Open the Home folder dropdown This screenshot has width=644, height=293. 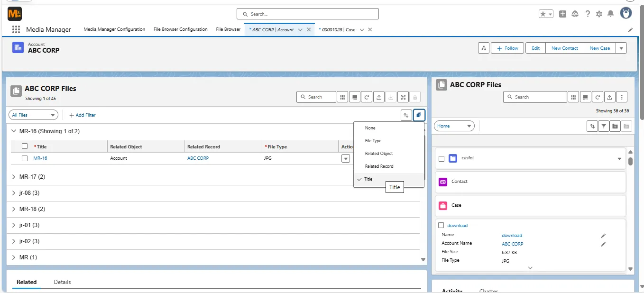[454, 126]
